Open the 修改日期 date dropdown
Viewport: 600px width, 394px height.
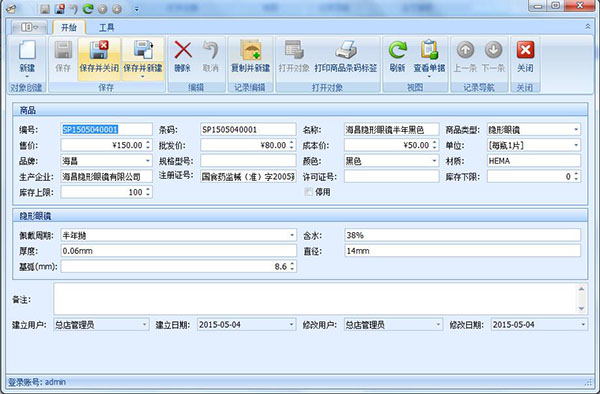(x=583, y=325)
